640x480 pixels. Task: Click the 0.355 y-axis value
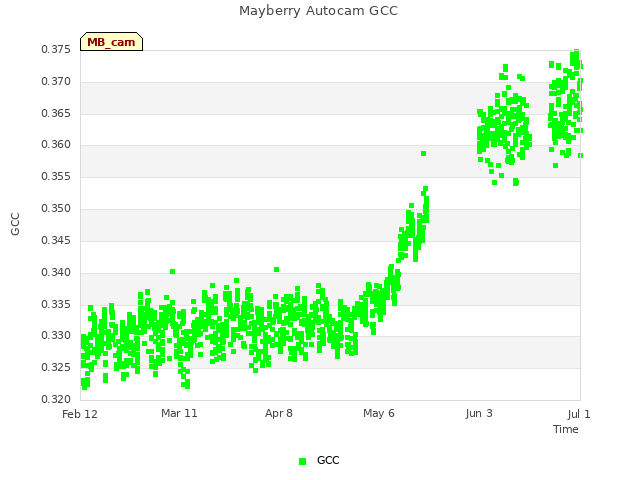coord(56,176)
